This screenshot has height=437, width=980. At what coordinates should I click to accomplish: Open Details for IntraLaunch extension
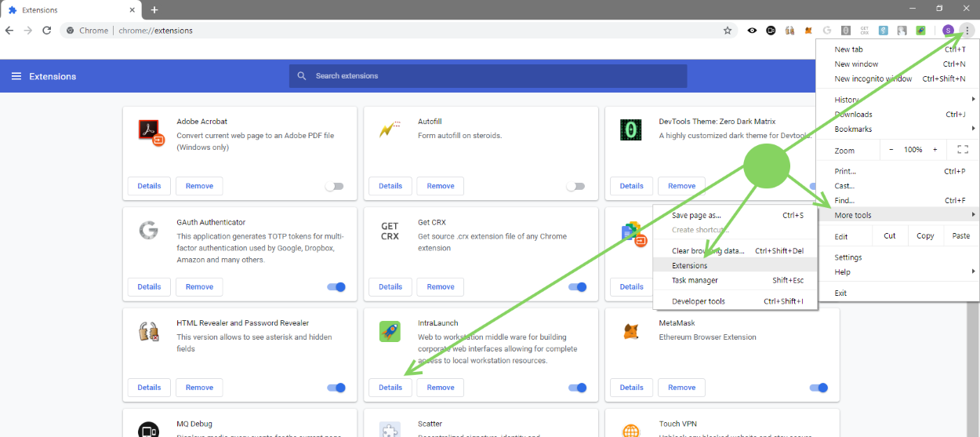click(390, 388)
